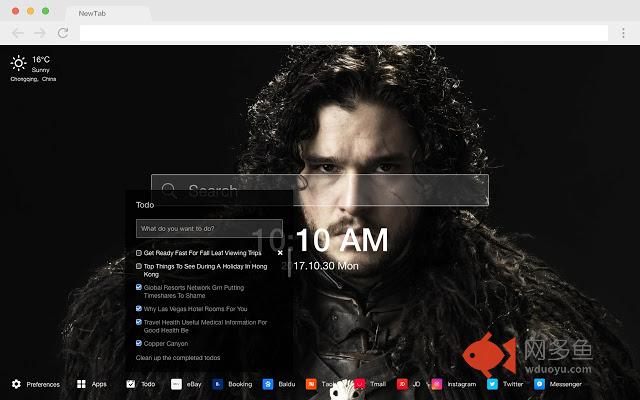Delete the Fall Leaf Viewing Trips todo

(x=280, y=253)
